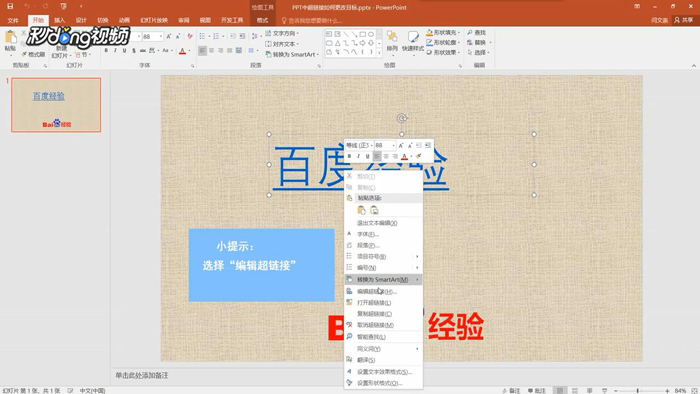Image resolution: width=700 pixels, height=394 pixels.
Task: Clear all formatting with eraser icon
Action: click(190, 36)
